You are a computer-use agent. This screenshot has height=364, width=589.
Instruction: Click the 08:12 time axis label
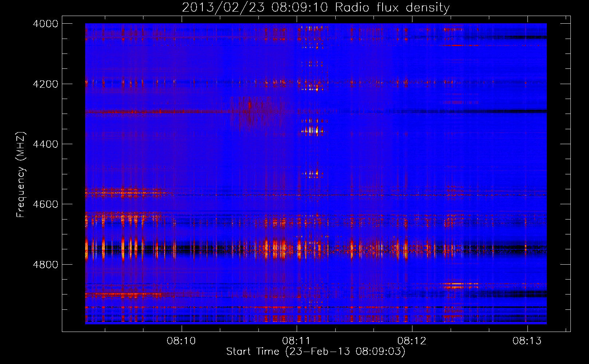412,341
